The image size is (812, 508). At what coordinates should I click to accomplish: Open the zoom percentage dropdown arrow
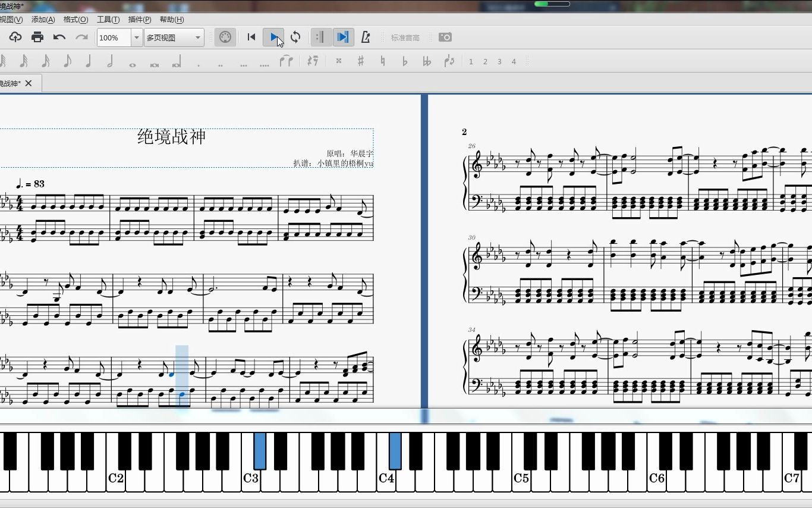pos(137,37)
